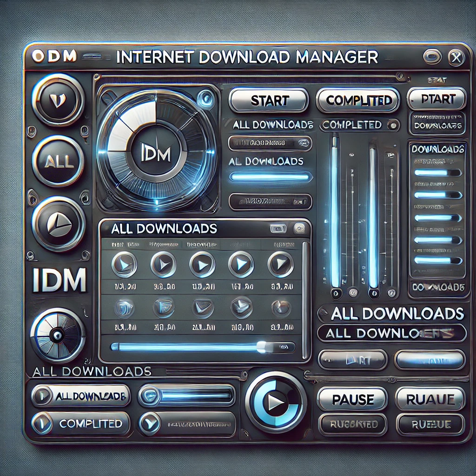Click the blurred blue button above RUAUE

[430, 360]
